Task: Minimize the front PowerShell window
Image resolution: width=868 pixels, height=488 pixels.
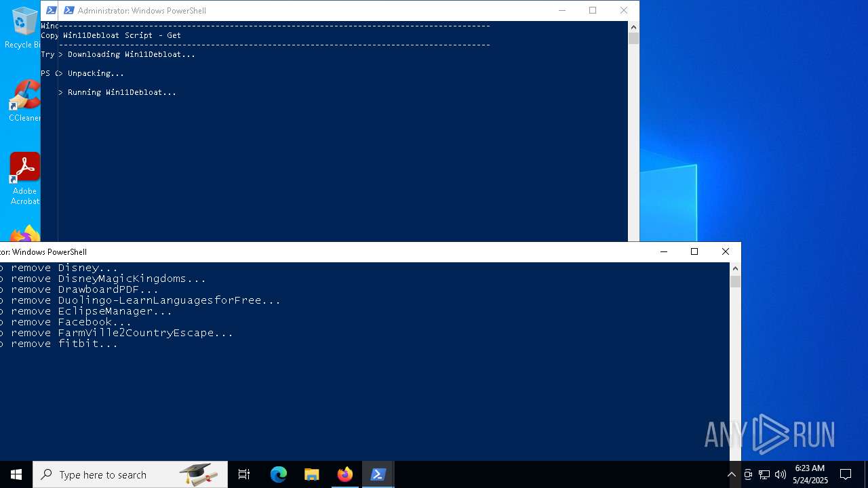Action: coord(664,251)
